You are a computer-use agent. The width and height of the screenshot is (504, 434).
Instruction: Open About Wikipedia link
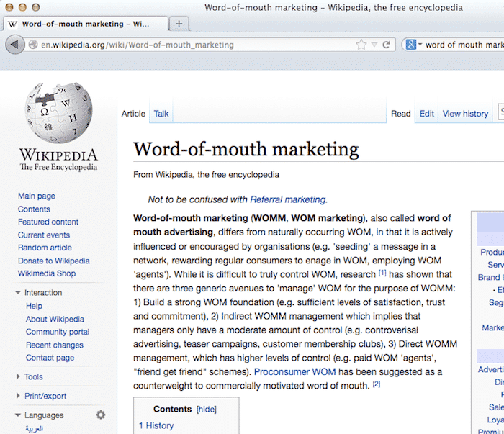pyautogui.click(x=55, y=319)
